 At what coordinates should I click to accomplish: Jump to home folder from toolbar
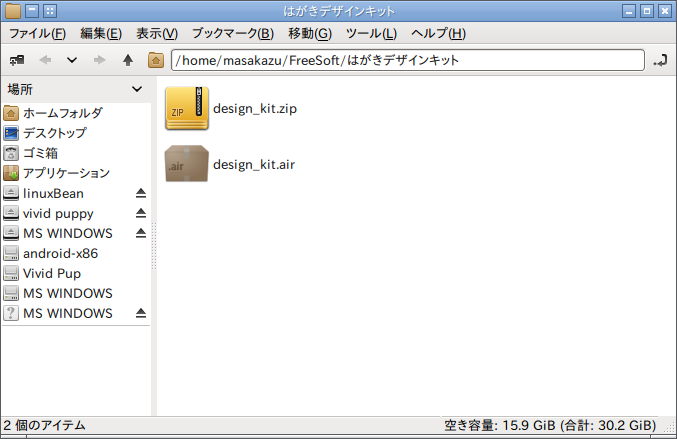pos(156,60)
